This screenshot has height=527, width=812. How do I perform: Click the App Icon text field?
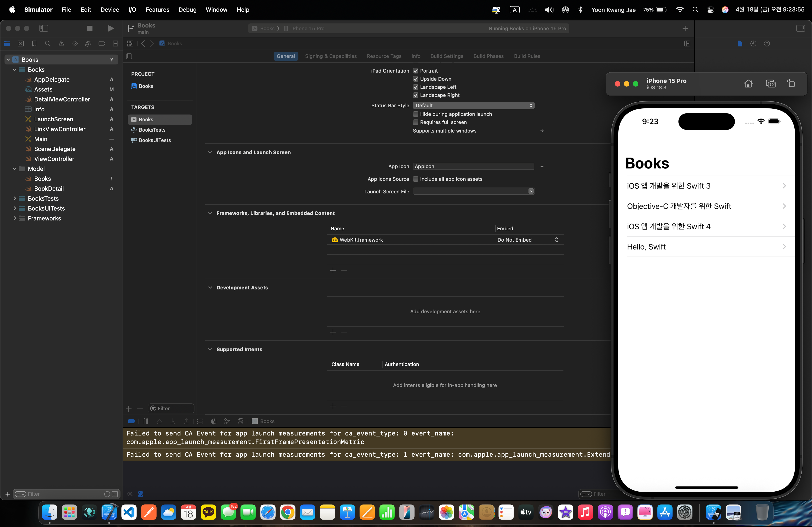tap(473, 166)
